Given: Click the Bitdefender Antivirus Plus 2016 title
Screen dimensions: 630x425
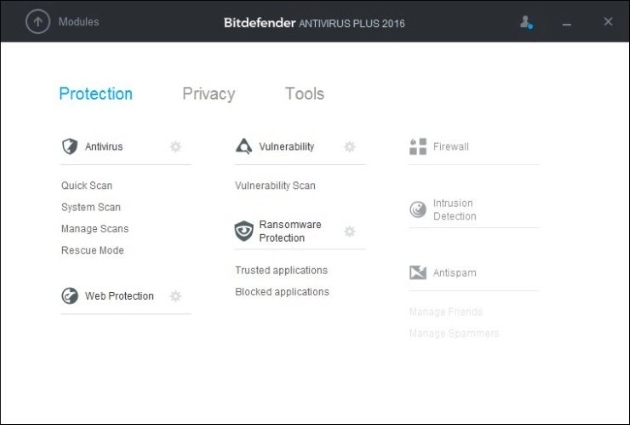Looking at the screenshot, I should pos(314,23).
